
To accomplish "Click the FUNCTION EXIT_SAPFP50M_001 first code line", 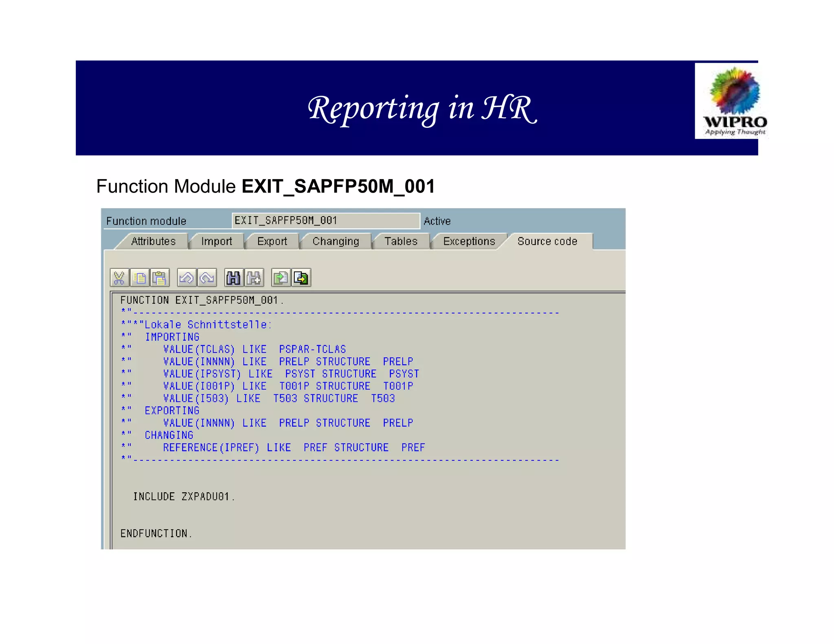I will point(202,300).
